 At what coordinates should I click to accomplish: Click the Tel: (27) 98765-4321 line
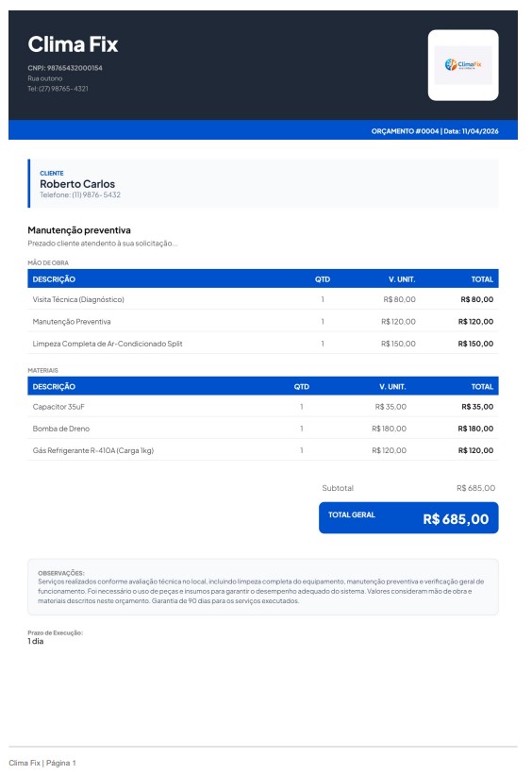[58, 89]
